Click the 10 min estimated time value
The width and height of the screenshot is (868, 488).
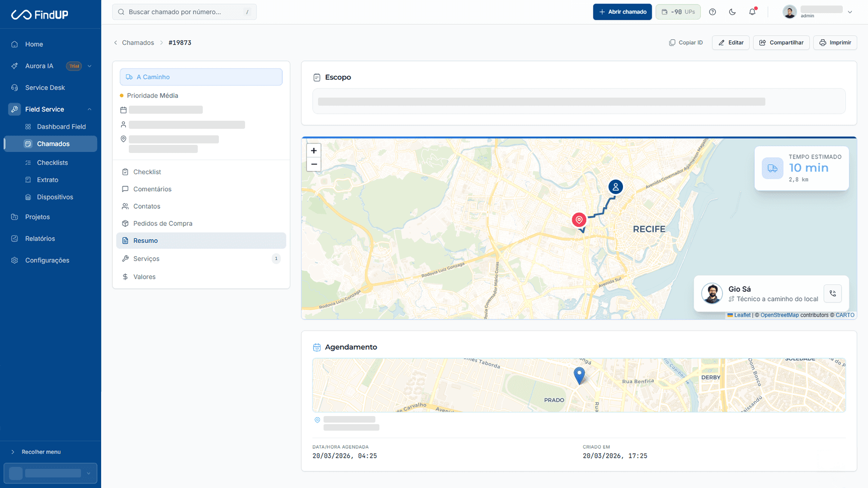point(809,168)
